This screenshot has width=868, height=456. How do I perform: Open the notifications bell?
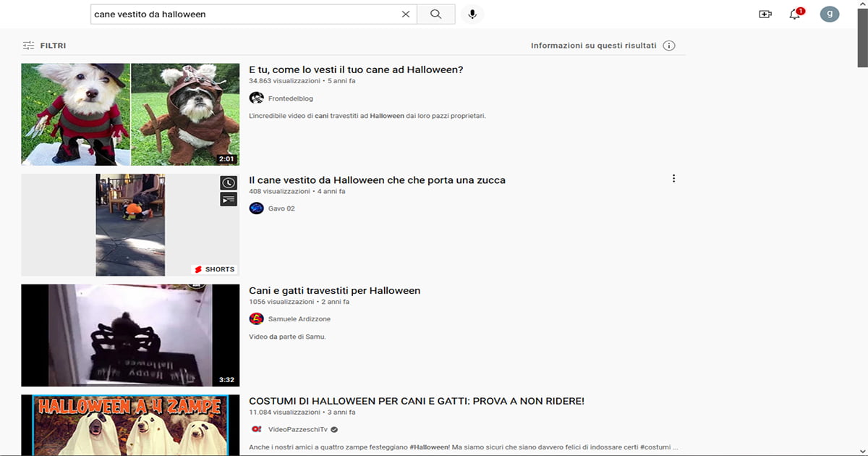click(795, 14)
